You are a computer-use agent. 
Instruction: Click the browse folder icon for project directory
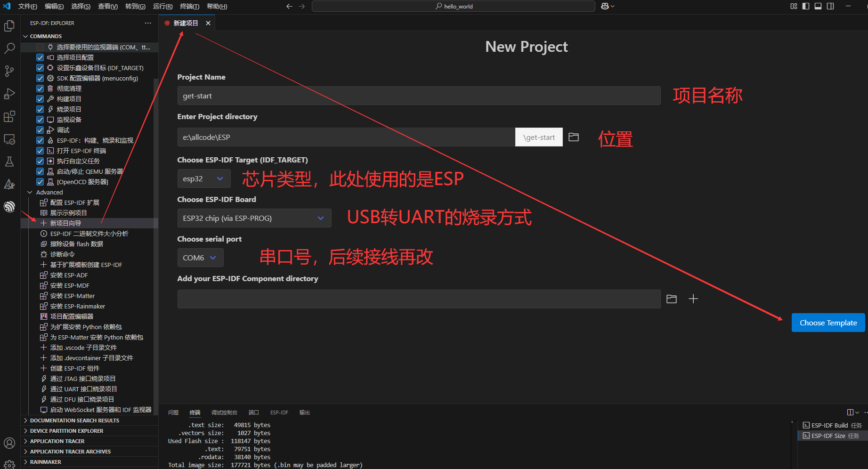click(574, 137)
